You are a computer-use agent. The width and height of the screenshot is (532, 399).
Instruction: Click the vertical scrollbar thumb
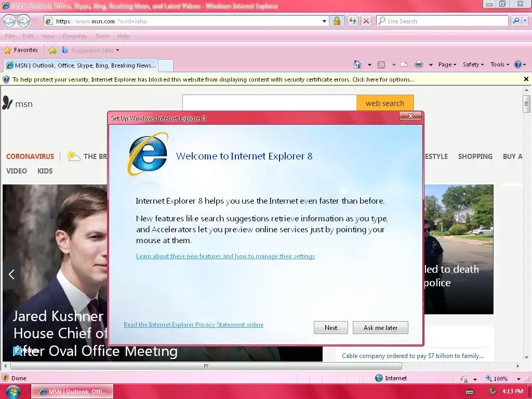(x=526, y=104)
